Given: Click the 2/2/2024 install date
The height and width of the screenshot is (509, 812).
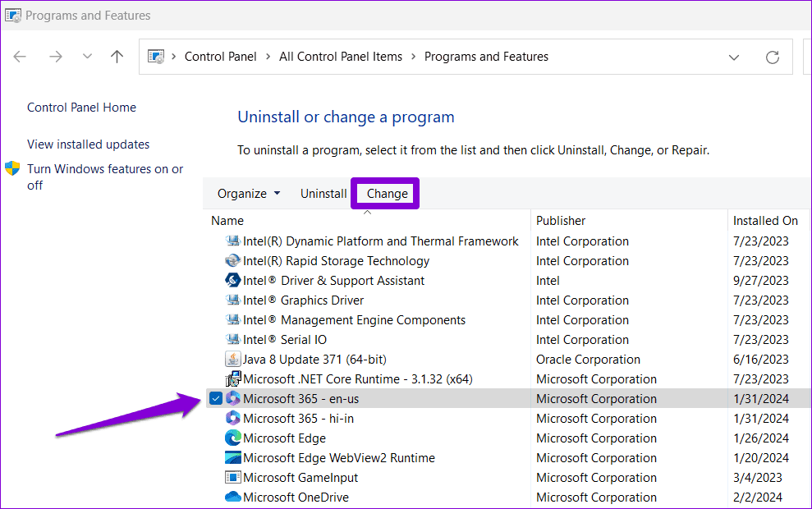Looking at the screenshot, I should pos(758,497).
